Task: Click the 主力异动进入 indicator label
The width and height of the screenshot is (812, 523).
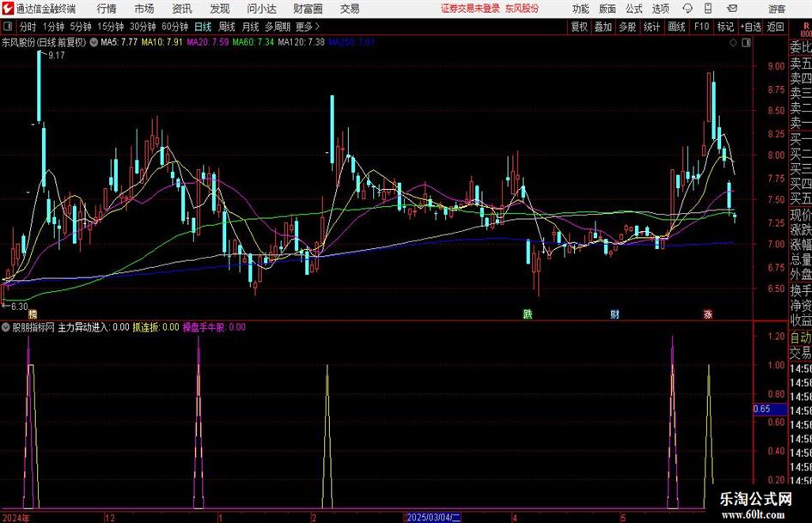Action: [94, 327]
